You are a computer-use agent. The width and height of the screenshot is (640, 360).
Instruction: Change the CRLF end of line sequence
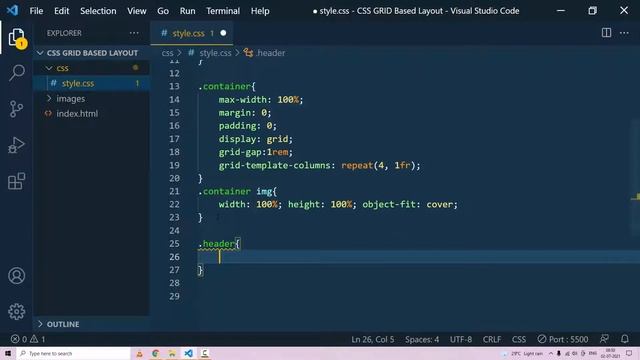492,339
